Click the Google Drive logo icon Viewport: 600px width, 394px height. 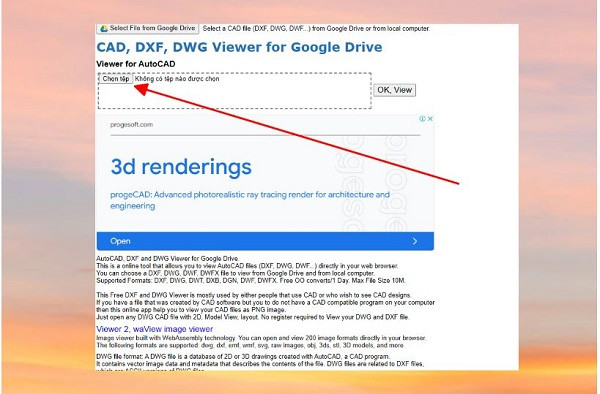103,29
